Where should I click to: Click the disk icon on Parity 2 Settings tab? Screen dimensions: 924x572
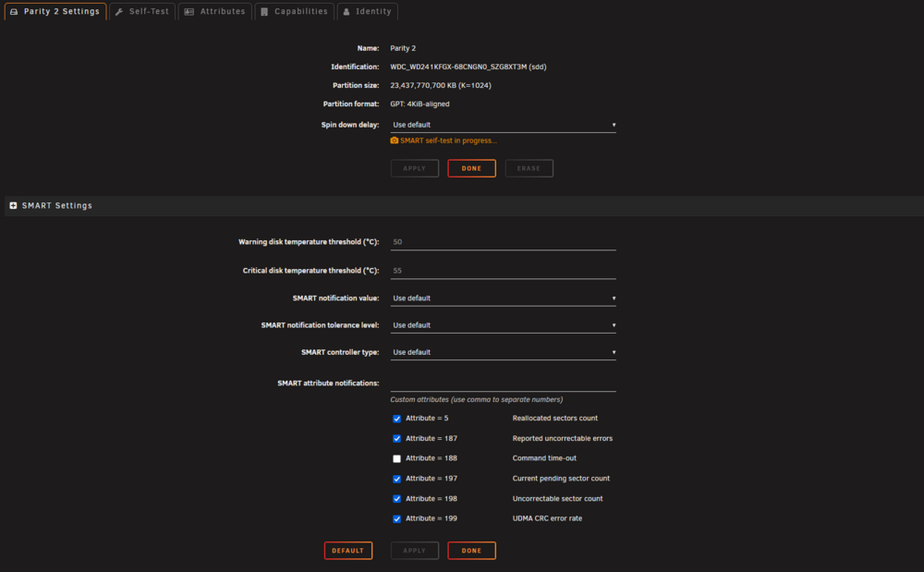[x=14, y=12]
